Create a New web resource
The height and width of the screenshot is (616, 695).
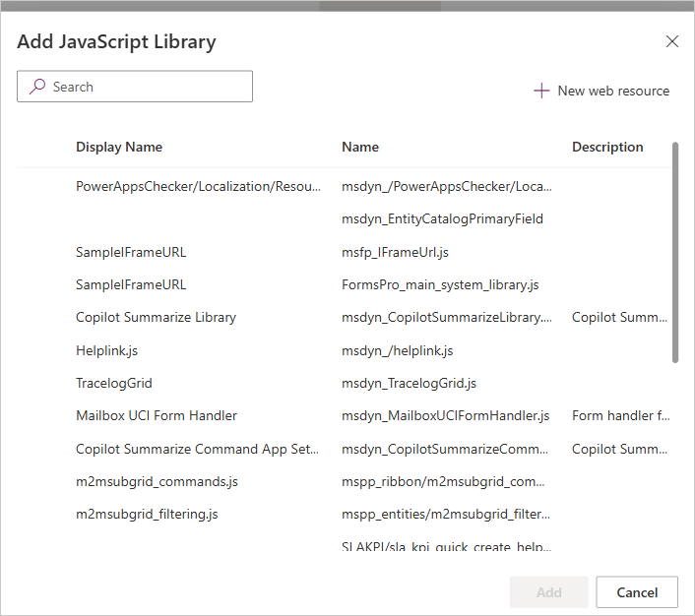click(601, 91)
